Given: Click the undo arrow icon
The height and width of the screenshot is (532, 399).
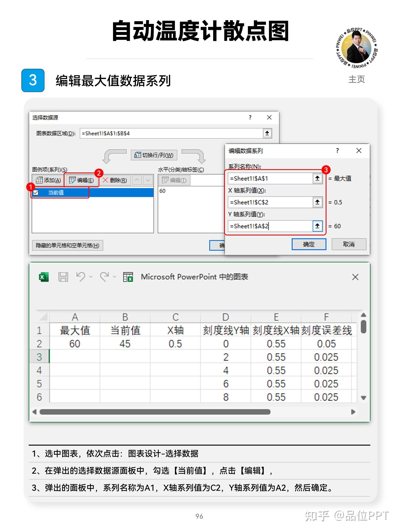Looking at the screenshot, I should pyautogui.click(x=81, y=277).
